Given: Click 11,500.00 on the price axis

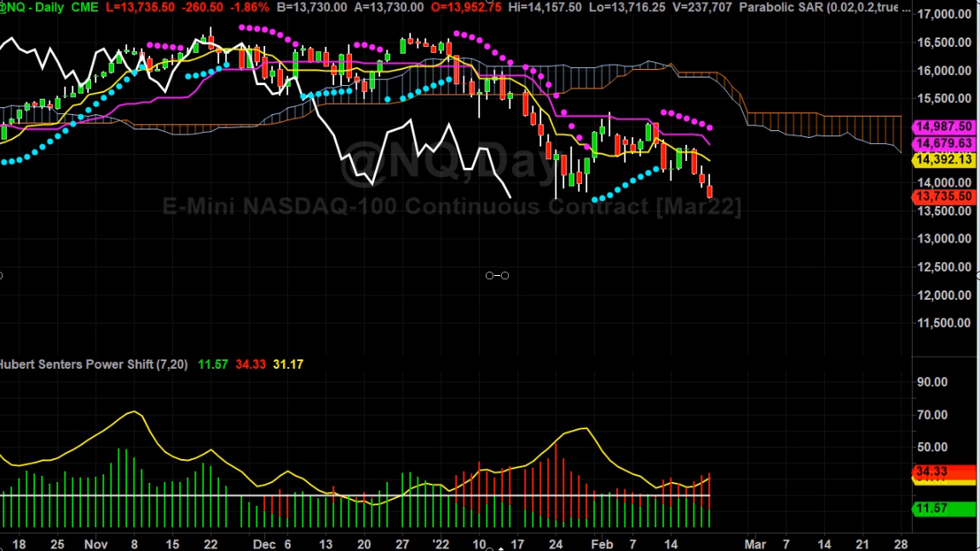Looking at the screenshot, I should pyautogui.click(x=943, y=323).
